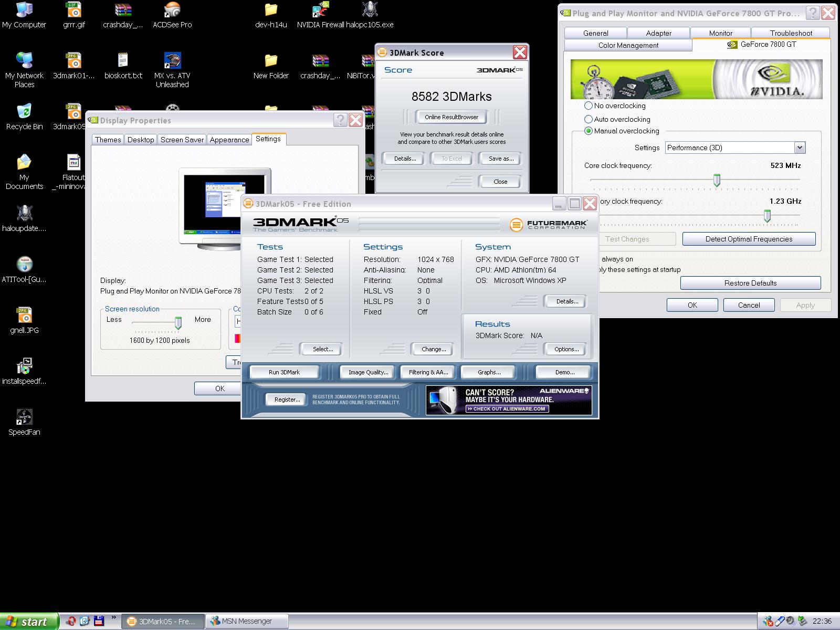The width and height of the screenshot is (840, 630).
Task: Click Online ResultBrowser button
Action: [451, 117]
